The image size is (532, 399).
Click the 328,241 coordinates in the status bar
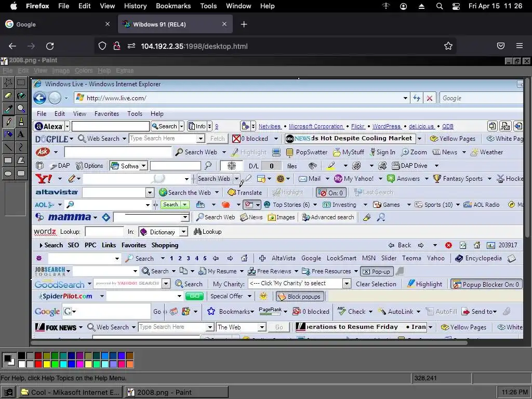click(425, 378)
